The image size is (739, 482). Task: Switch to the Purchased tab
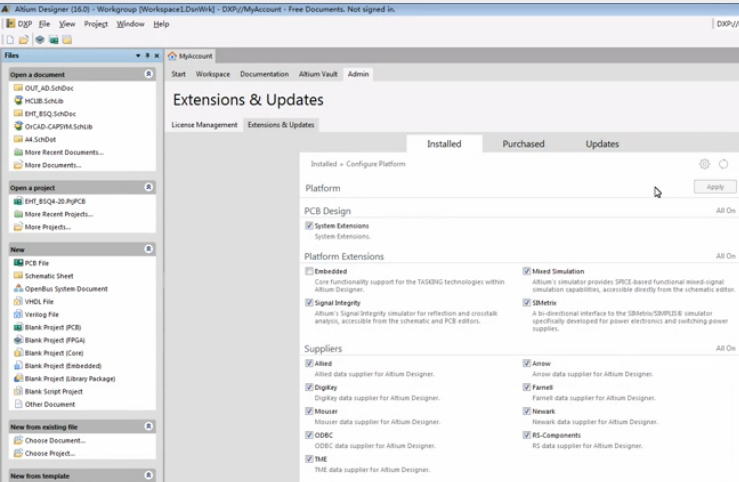(523, 144)
